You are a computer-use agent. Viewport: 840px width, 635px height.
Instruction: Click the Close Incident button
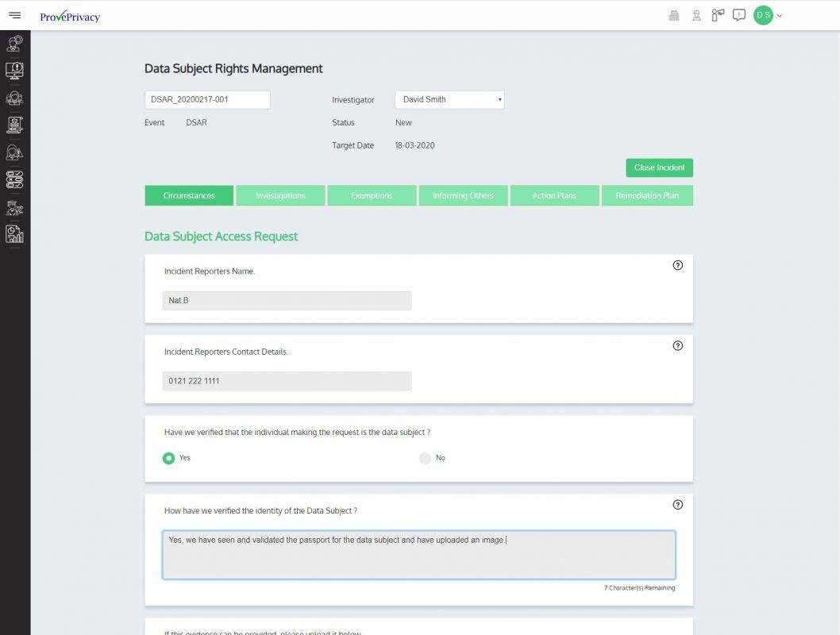click(x=659, y=168)
